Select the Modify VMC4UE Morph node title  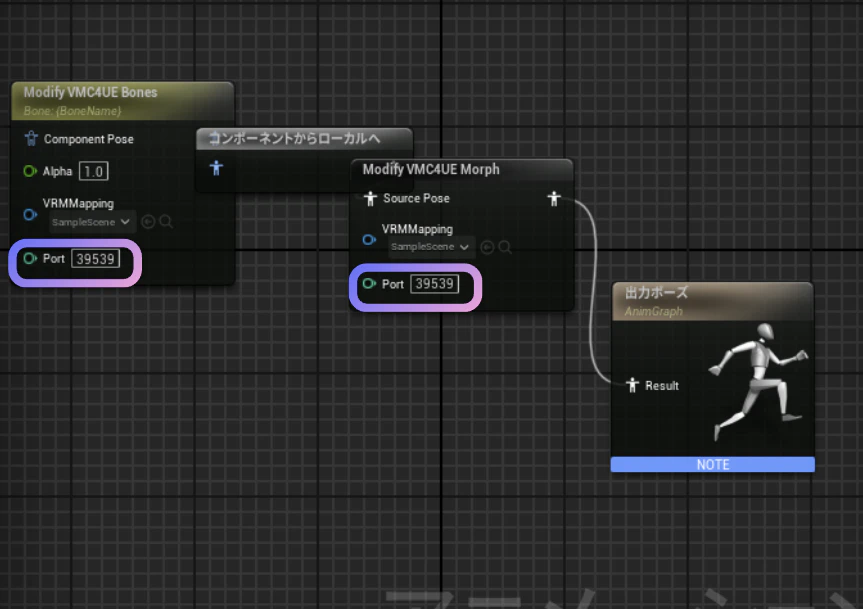[431, 169]
